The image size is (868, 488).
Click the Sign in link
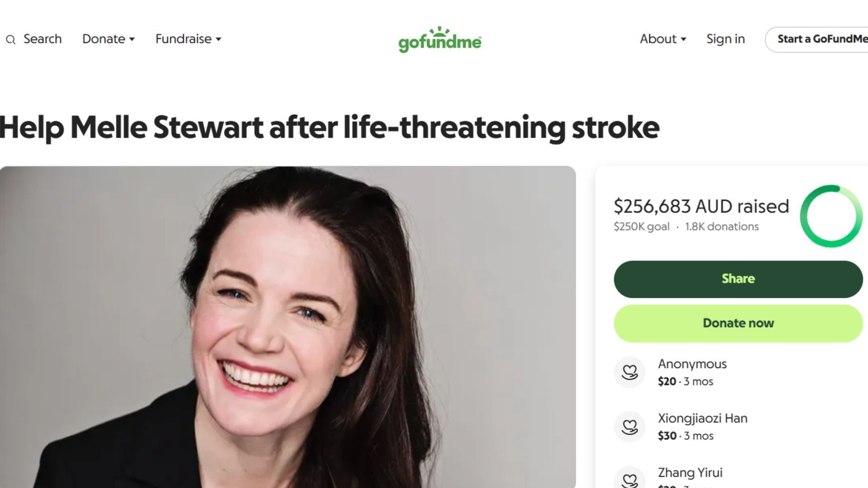coord(726,39)
